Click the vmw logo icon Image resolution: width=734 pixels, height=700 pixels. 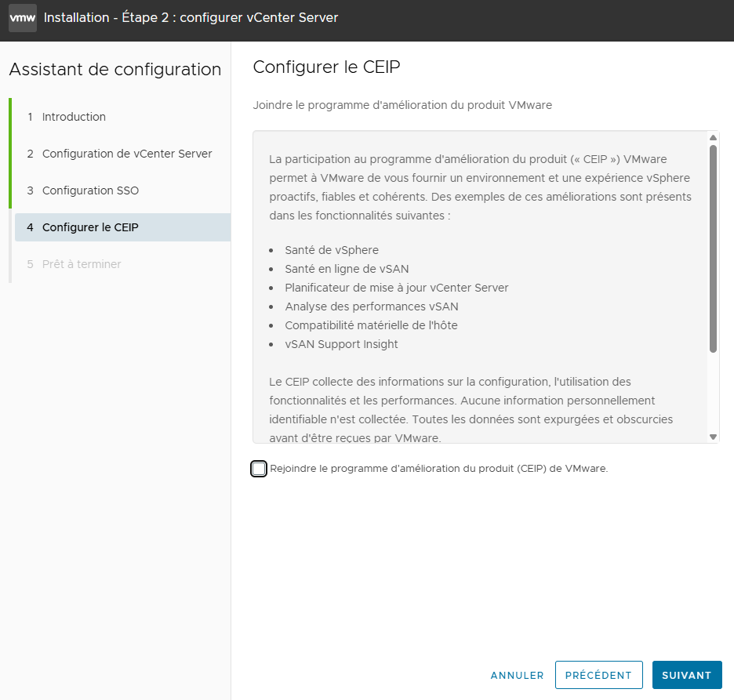click(x=23, y=18)
